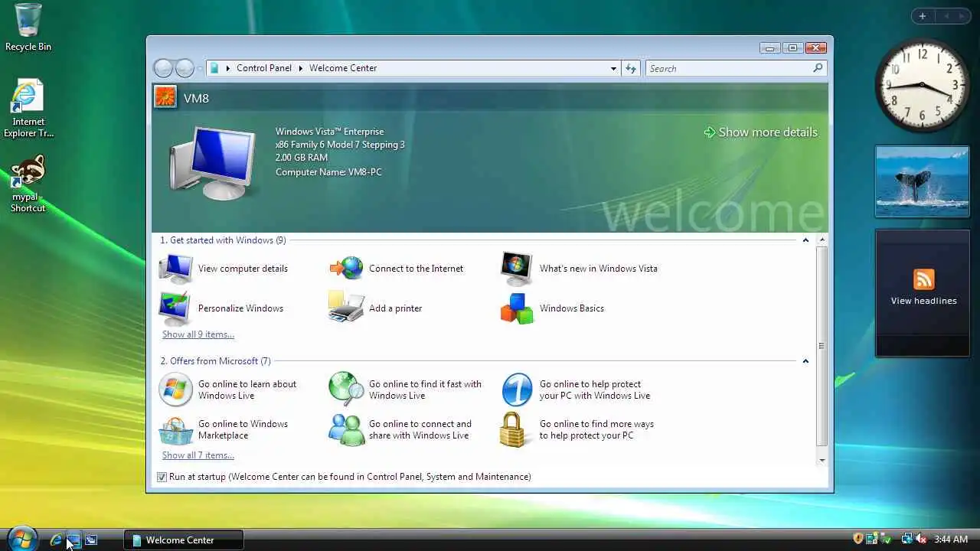Select Go online to find more ways offer
Viewport: 980px width, 551px height.
click(x=577, y=429)
